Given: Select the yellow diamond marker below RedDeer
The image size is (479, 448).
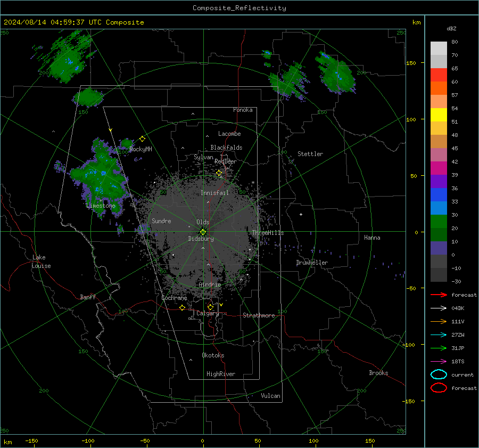Looking at the screenshot, I should pyautogui.click(x=219, y=173).
